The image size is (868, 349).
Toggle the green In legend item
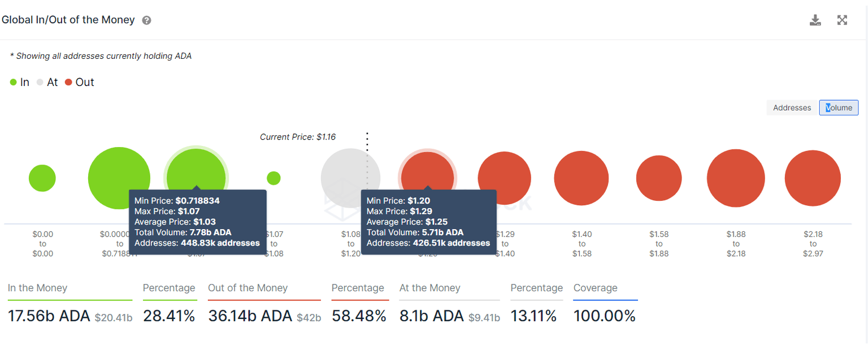click(x=20, y=82)
